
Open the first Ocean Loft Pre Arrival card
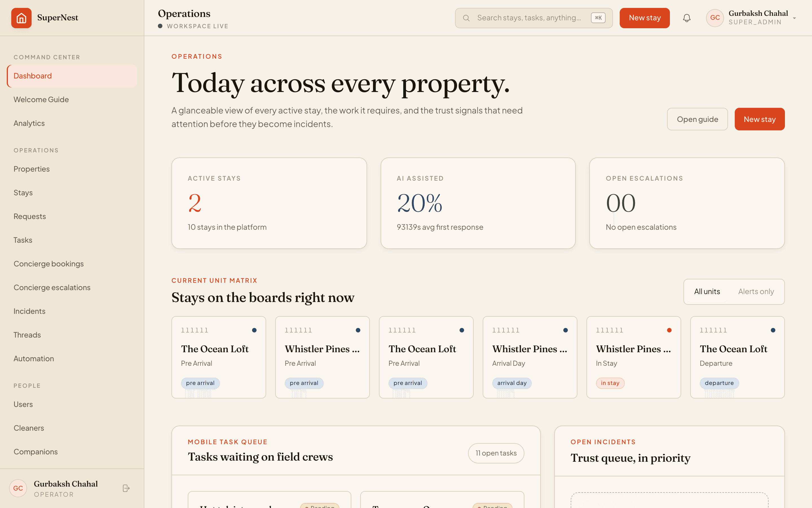click(x=219, y=357)
